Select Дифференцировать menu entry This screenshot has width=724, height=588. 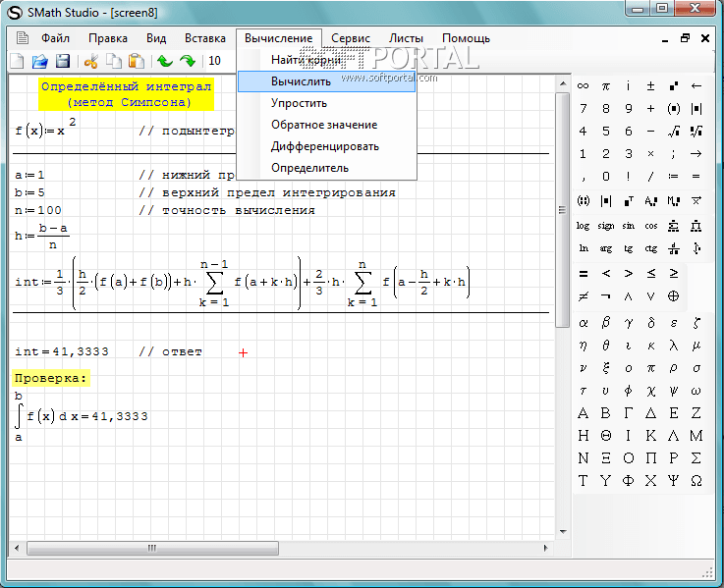pos(327,146)
